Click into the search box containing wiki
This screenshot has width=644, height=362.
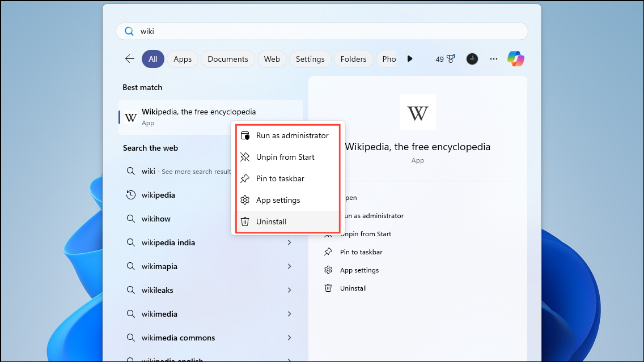pyautogui.click(x=321, y=31)
